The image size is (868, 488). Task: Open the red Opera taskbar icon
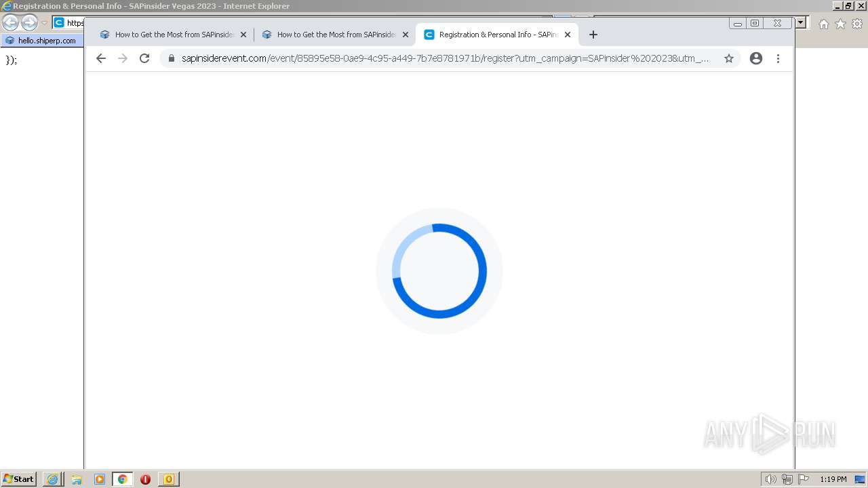pyautogui.click(x=145, y=479)
